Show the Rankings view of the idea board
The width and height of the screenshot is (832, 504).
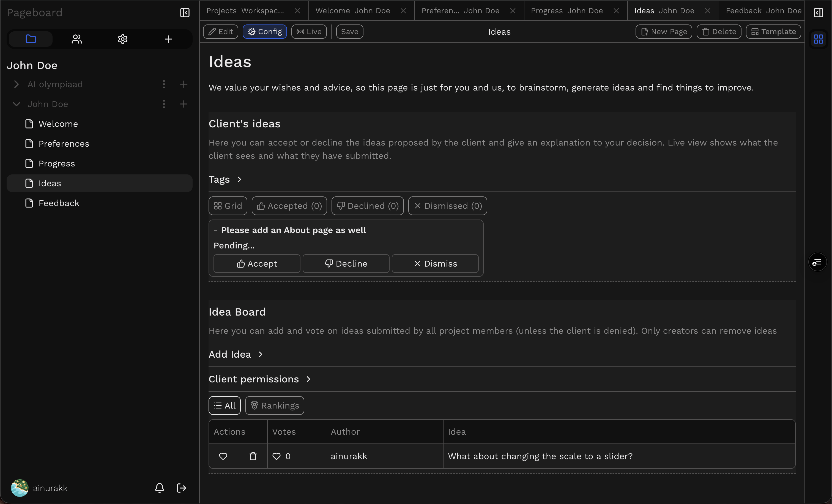(274, 406)
